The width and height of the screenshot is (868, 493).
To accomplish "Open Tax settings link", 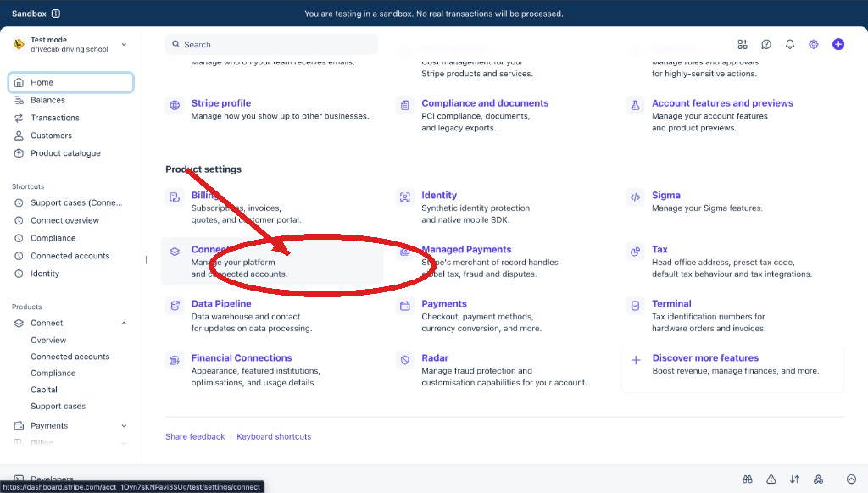I will click(659, 249).
